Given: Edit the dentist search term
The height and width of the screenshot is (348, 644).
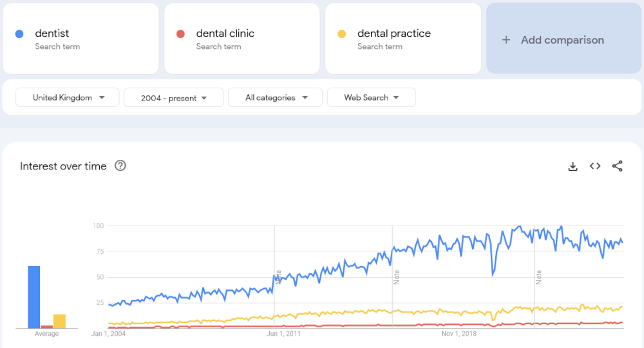Looking at the screenshot, I should 52,34.
